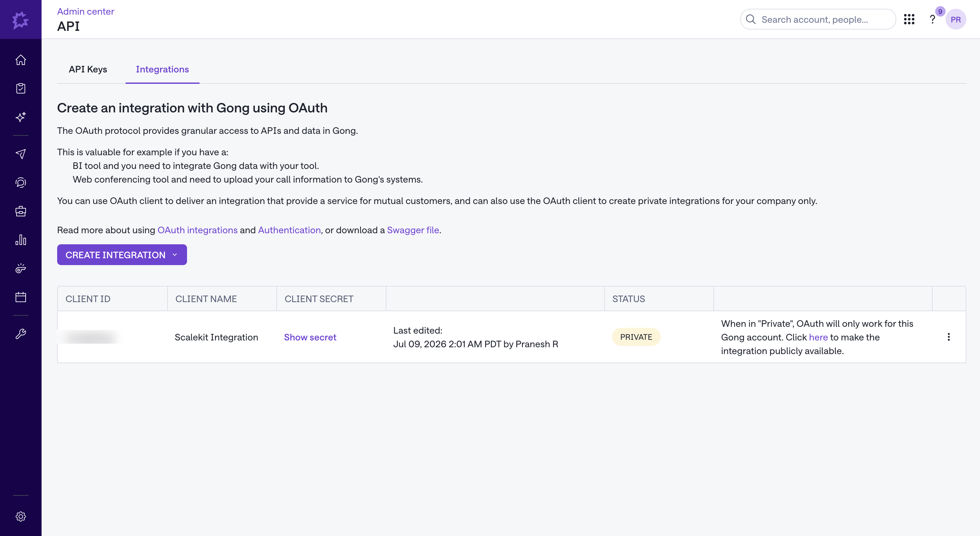Select the Integrations tab
Image resolution: width=980 pixels, height=536 pixels.
(x=162, y=69)
